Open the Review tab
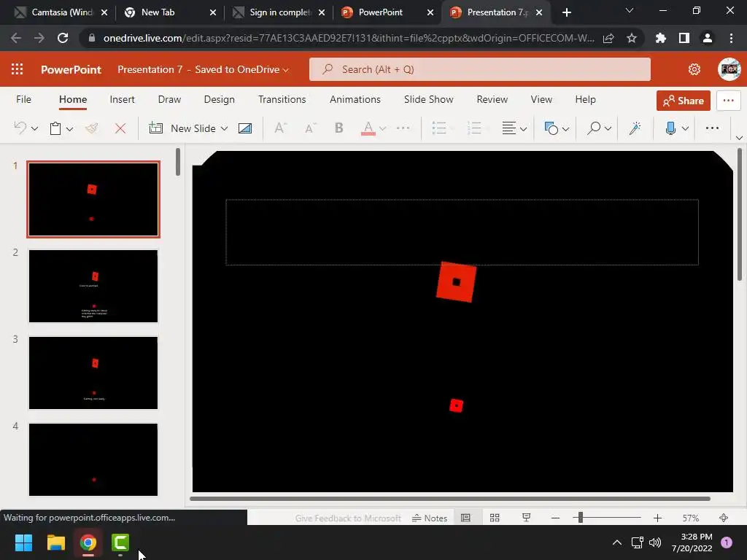The image size is (747, 560). click(x=492, y=99)
